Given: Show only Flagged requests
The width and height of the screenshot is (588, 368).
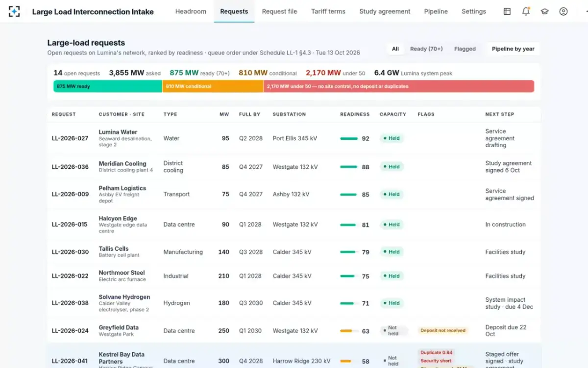Looking at the screenshot, I should tap(465, 49).
